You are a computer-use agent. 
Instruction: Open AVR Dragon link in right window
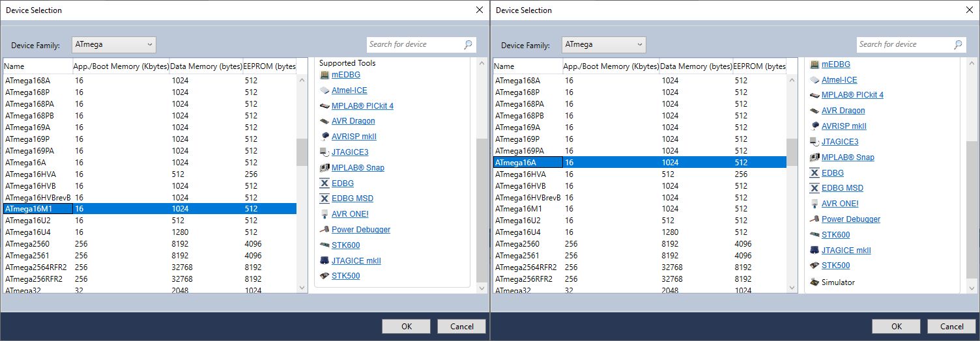tap(843, 111)
